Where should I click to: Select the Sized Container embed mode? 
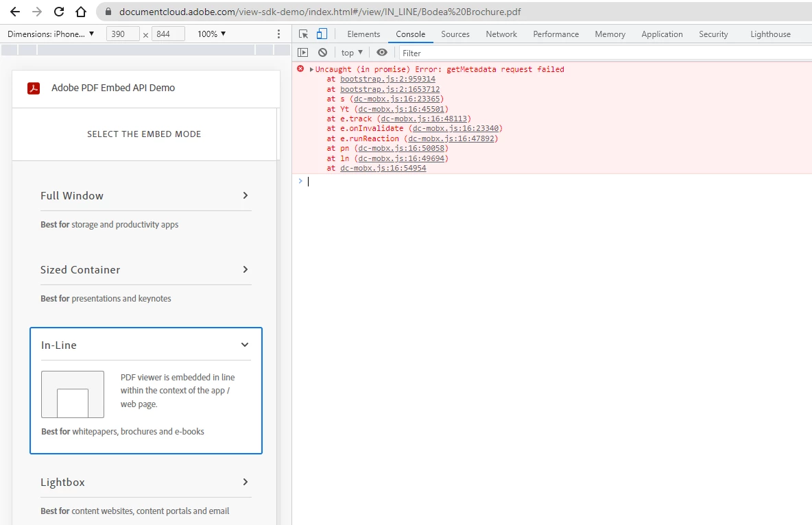pos(80,270)
